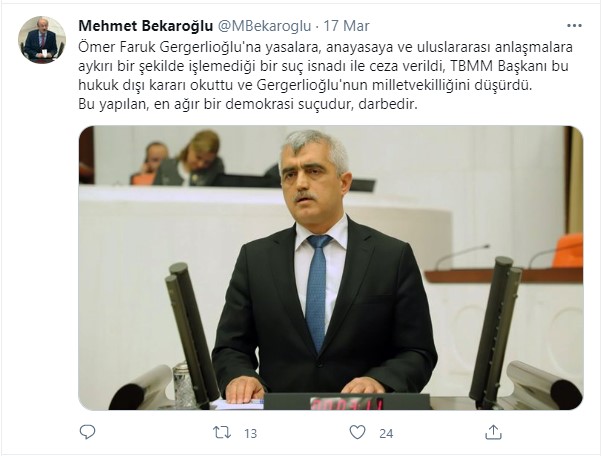Screen dimensions: 603x456
Task: Click the retweet count 13
Action: coord(250,434)
